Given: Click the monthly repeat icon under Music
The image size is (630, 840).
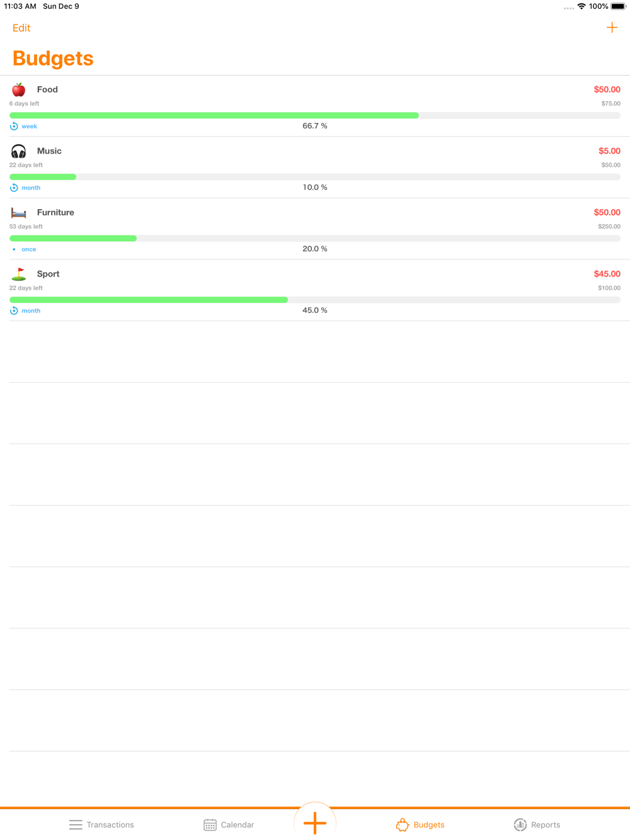Looking at the screenshot, I should (x=14, y=188).
